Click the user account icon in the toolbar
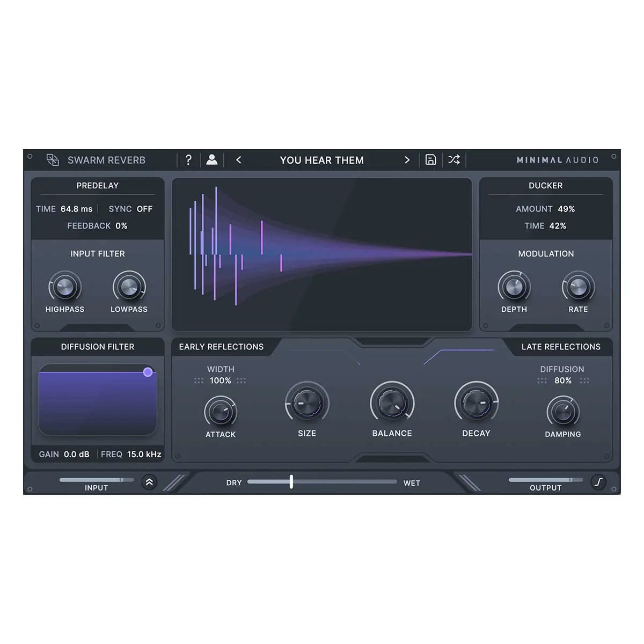644x644 pixels. click(x=211, y=159)
